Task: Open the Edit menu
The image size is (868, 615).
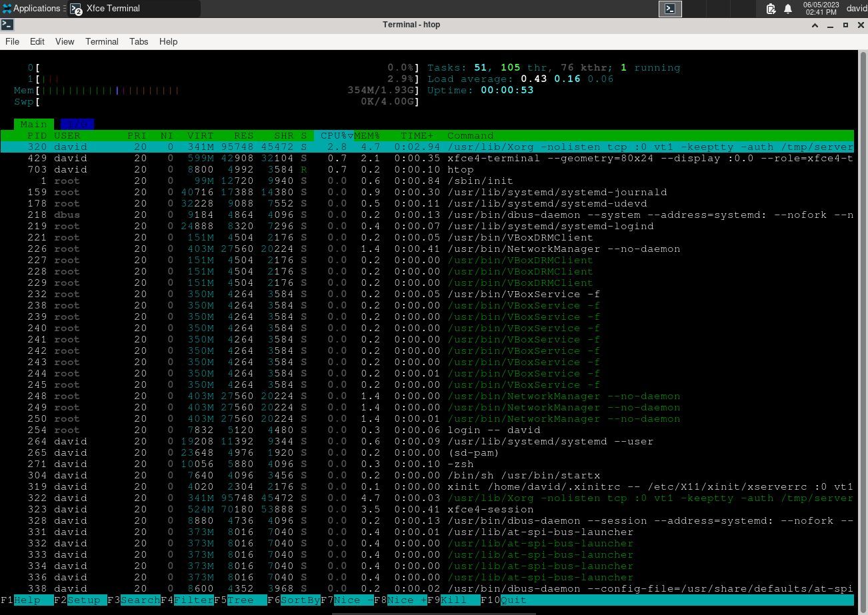Action: point(37,41)
